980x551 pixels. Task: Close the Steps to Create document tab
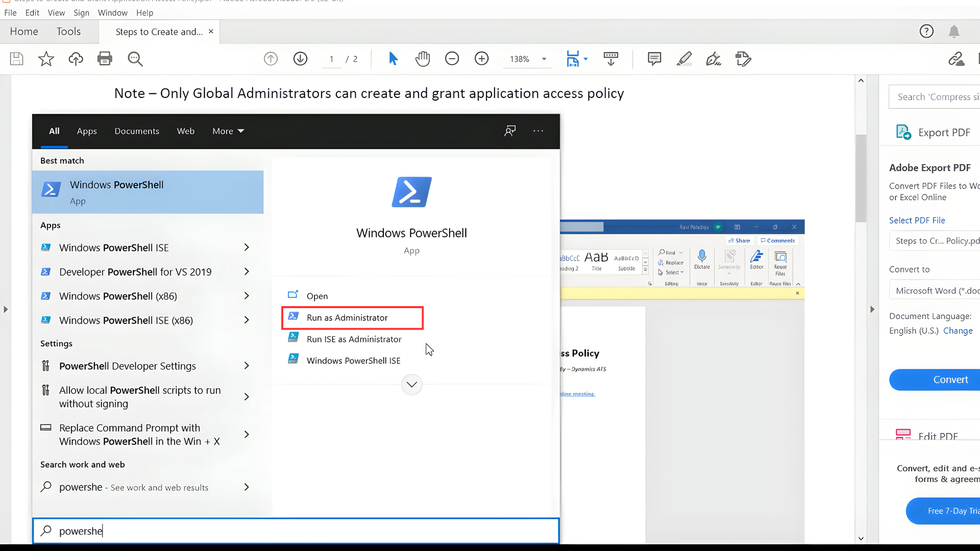point(211,32)
